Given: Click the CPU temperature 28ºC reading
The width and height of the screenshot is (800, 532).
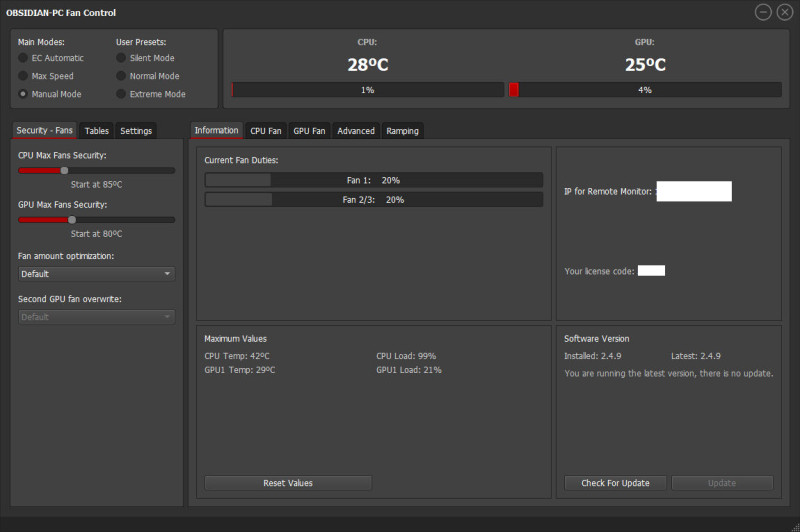Looking at the screenshot, I should [x=368, y=65].
